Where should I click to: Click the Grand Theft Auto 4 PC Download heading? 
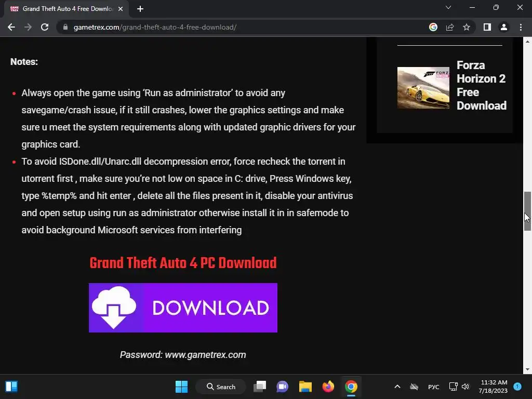[183, 263]
